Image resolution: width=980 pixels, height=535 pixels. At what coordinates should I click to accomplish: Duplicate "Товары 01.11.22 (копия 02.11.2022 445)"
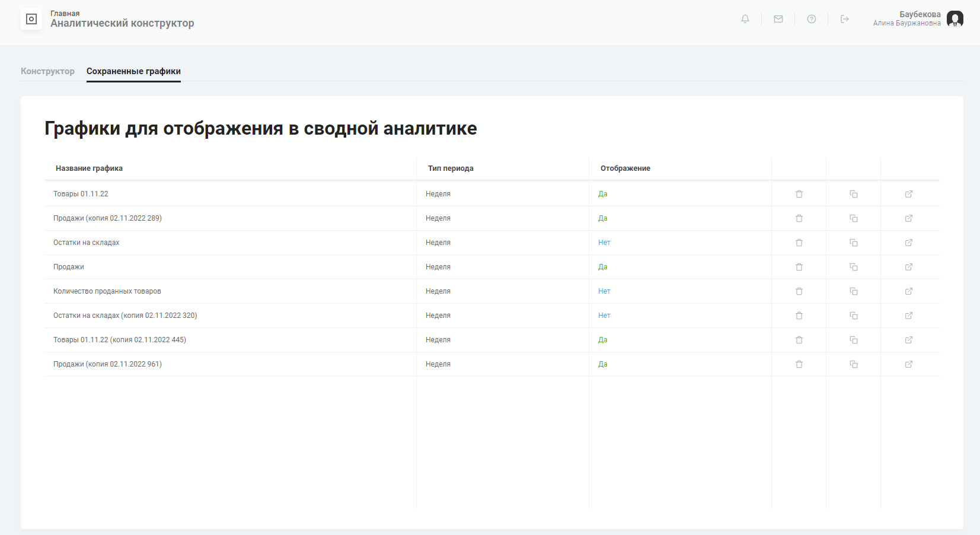pyautogui.click(x=853, y=340)
